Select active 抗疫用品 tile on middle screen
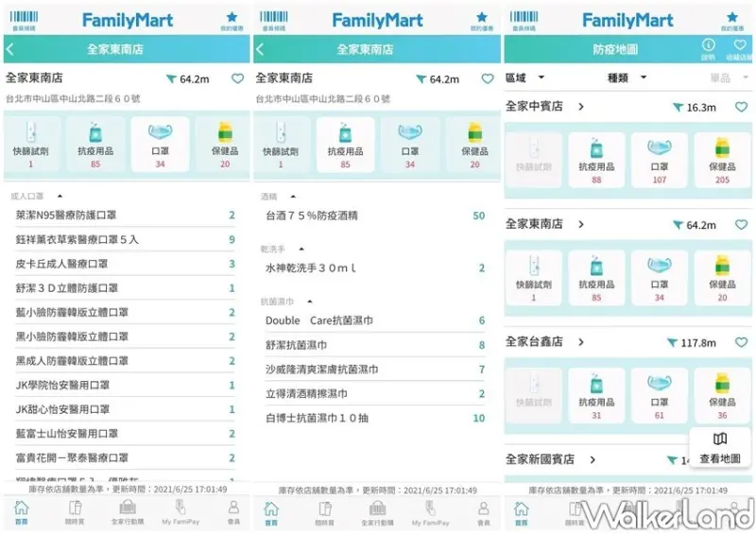The height and width of the screenshot is (534, 756). pyautogui.click(x=345, y=145)
